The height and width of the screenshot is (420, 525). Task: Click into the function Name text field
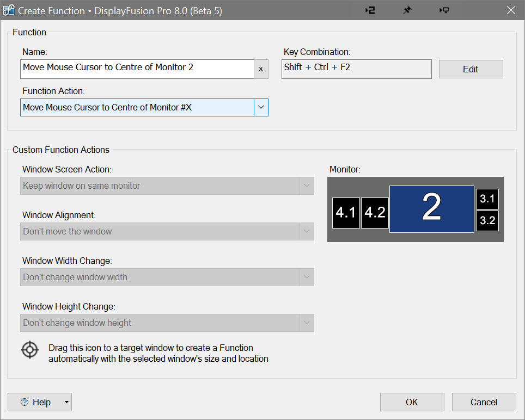(x=137, y=69)
